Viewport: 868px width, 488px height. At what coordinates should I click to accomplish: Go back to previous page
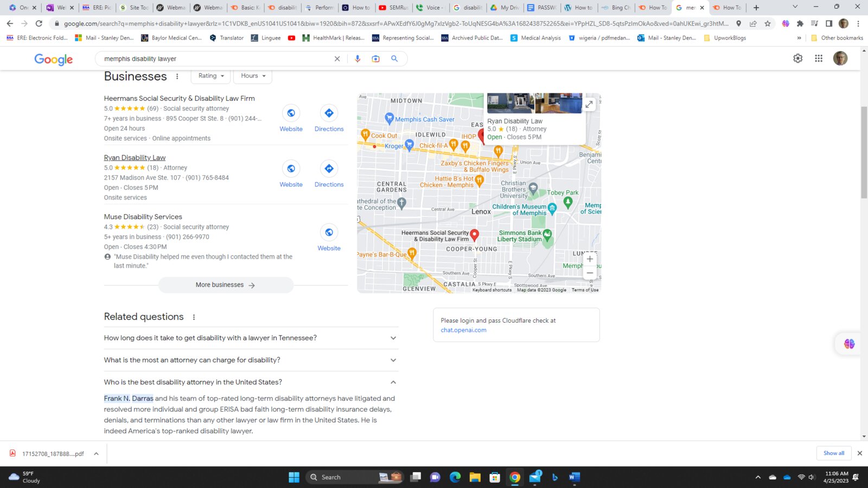10,23
